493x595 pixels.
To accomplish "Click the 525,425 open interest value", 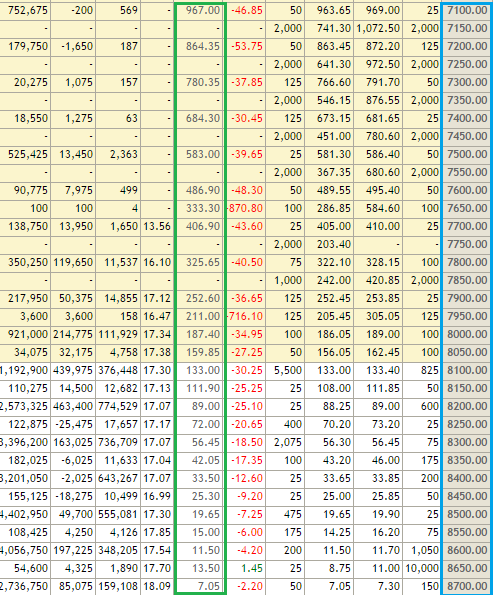I will click(x=25, y=154).
